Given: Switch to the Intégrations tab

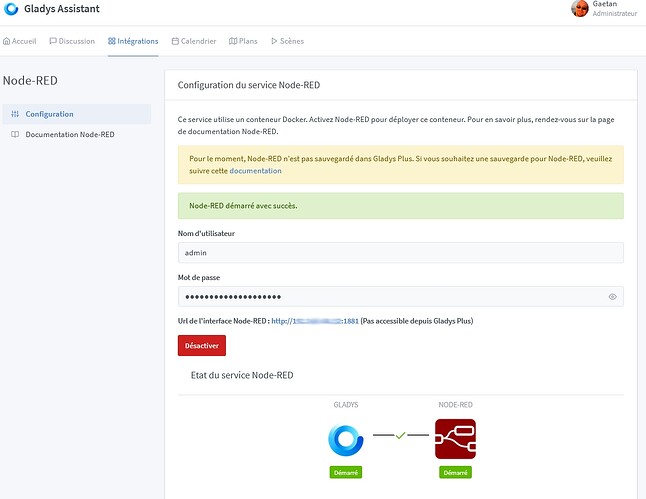Looking at the screenshot, I should point(132,41).
